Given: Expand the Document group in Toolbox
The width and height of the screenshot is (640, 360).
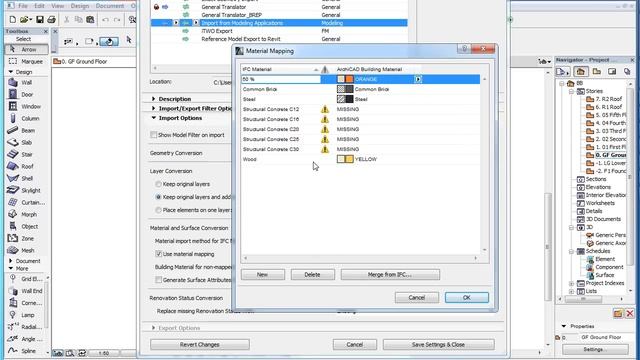Looking at the screenshot, I should [11, 261].
